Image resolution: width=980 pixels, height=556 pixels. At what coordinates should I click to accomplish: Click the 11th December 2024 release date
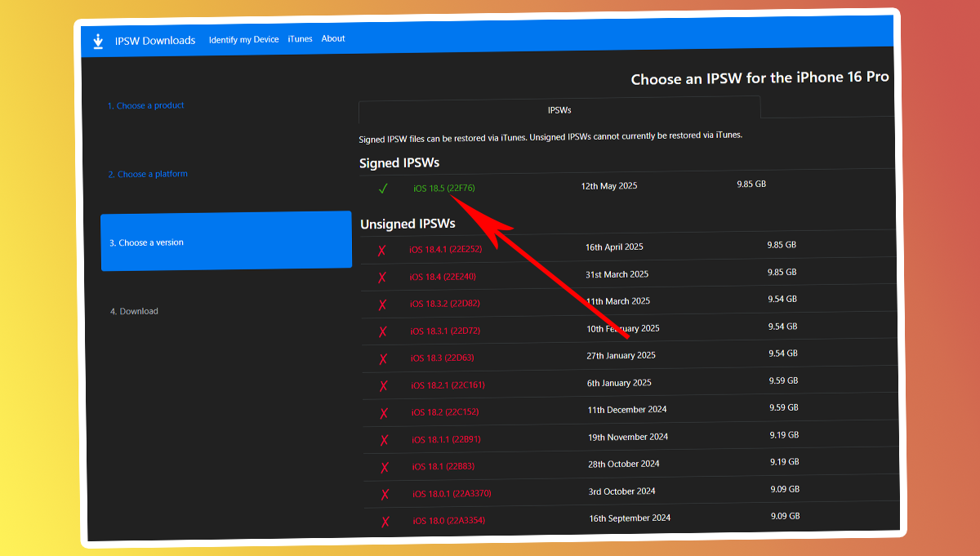point(626,410)
